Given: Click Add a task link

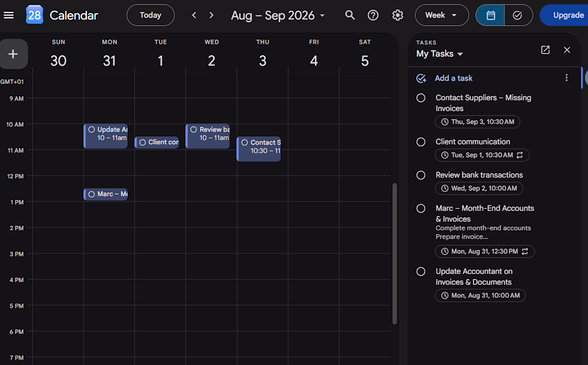Looking at the screenshot, I should click(453, 78).
